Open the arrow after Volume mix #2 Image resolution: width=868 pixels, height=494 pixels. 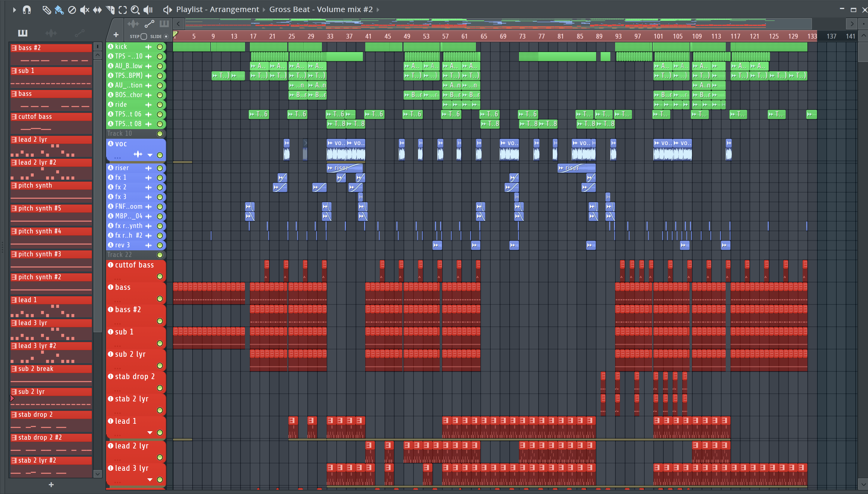coord(378,10)
